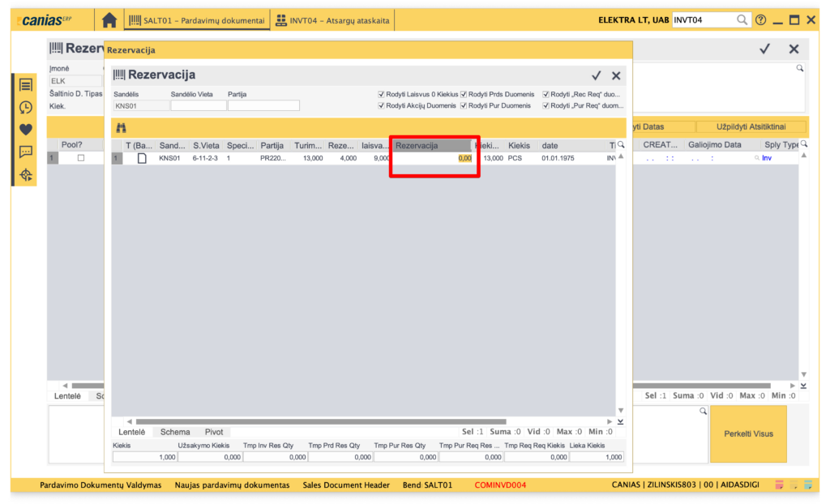Tick the Pool? checkbox in row 1
830x504 pixels.
(x=80, y=158)
